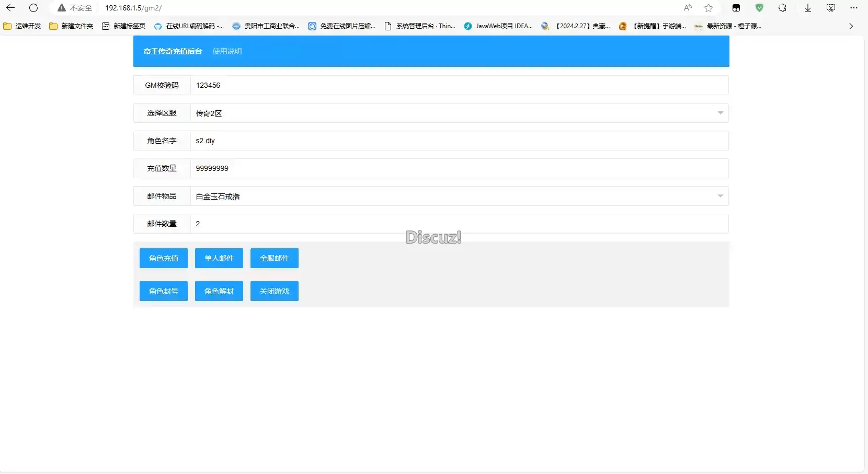Click the 角色解封 button
Image resolution: width=868 pixels, height=474 pixels.
(x=219, y=291)
